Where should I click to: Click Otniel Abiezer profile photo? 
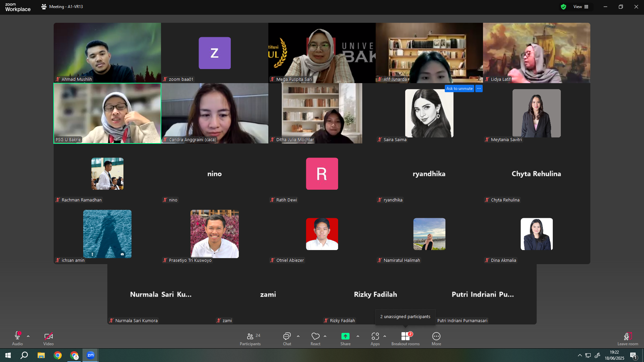322,234
